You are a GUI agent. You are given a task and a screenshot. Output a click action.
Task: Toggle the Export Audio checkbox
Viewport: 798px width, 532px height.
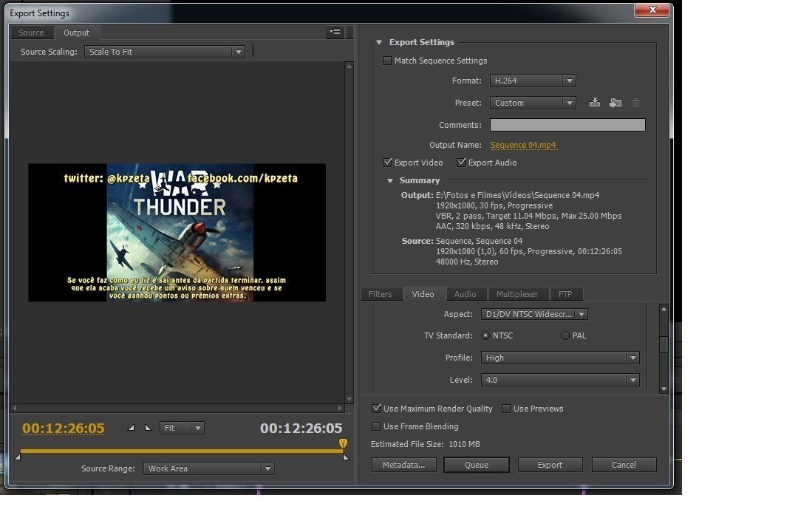pyautogui.click(x=461, y=163)
